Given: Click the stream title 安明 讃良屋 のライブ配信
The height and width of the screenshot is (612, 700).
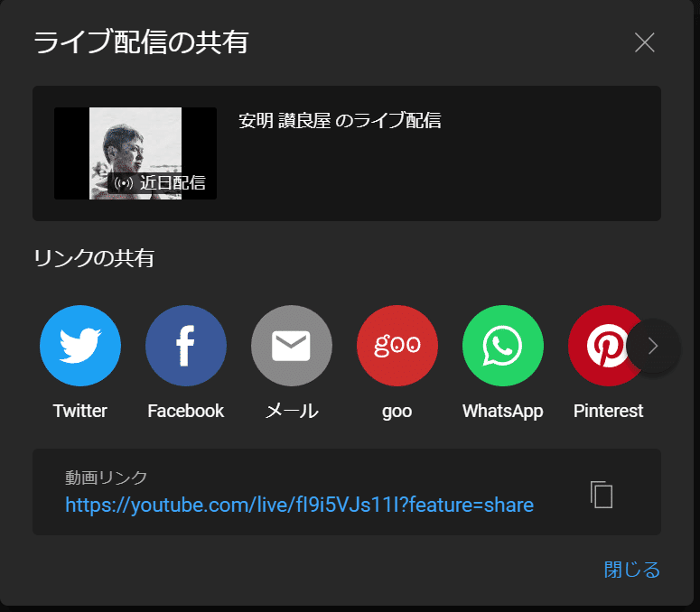Looking at the screenshot, I should [x=340, y=120].
